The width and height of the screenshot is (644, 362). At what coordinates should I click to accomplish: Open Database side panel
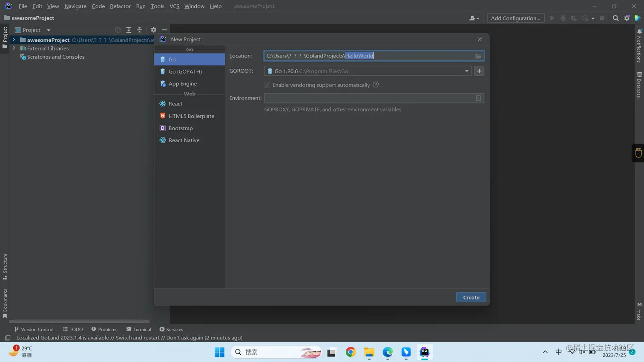[639, 85]
